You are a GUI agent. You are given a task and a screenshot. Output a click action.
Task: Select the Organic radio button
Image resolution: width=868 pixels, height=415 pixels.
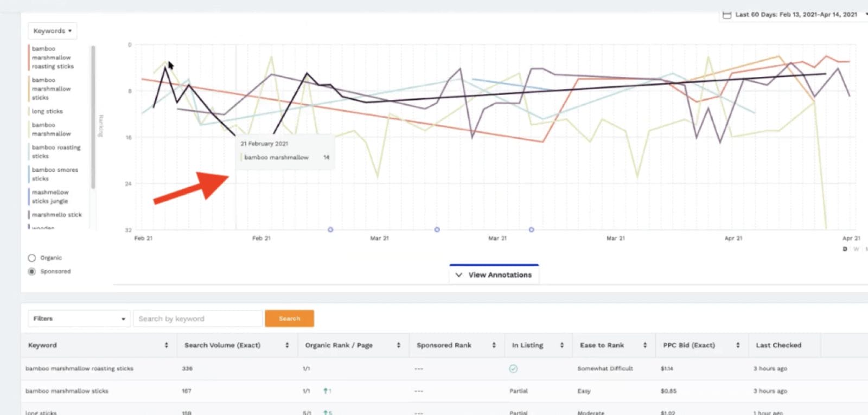click(x=32, y=258)
